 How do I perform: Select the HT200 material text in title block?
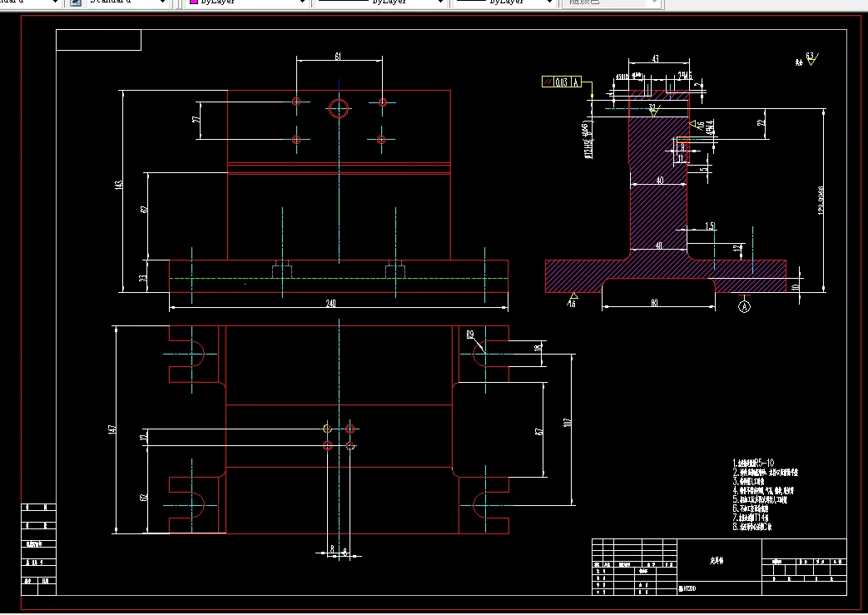pyautogui.click(x=687, y=589)
